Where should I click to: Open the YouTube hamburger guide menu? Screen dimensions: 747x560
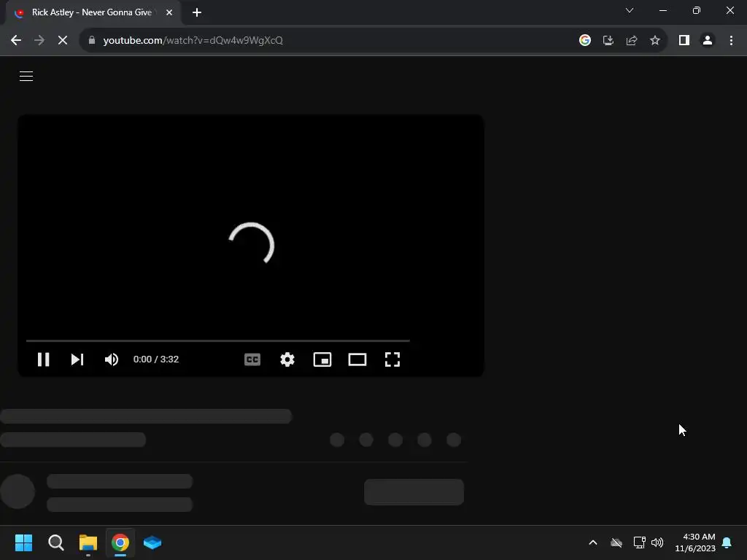click(26, 76)
